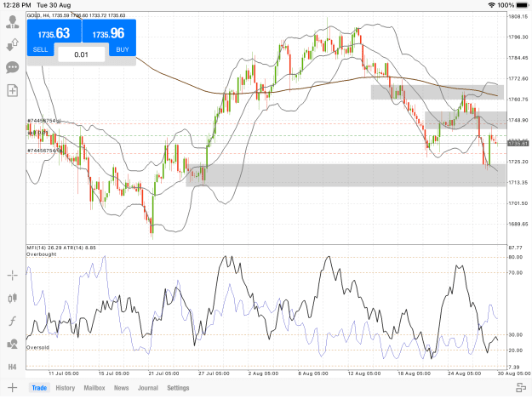Tap the MFI(14) ATR(14) indicator label
Screen dimensions: 532x399
coord(61,248)
